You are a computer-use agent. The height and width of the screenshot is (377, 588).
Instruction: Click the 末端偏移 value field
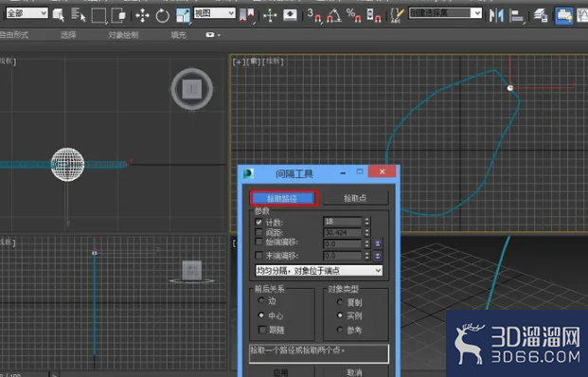click(343, 256)
